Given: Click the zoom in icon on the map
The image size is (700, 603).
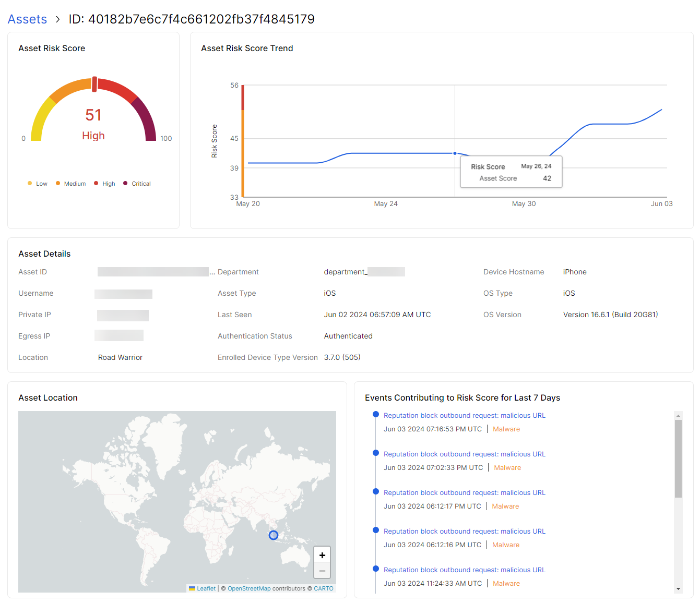Looking at the screenshot, I should tap(322, 554).
